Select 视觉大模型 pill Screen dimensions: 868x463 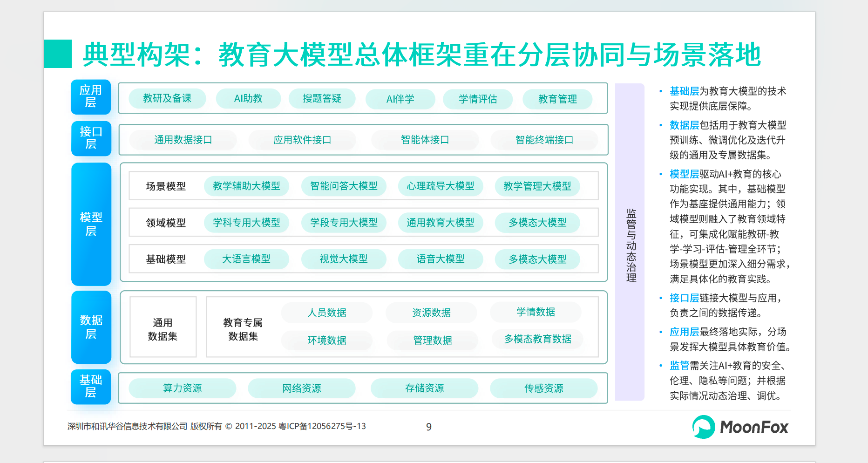344,259
